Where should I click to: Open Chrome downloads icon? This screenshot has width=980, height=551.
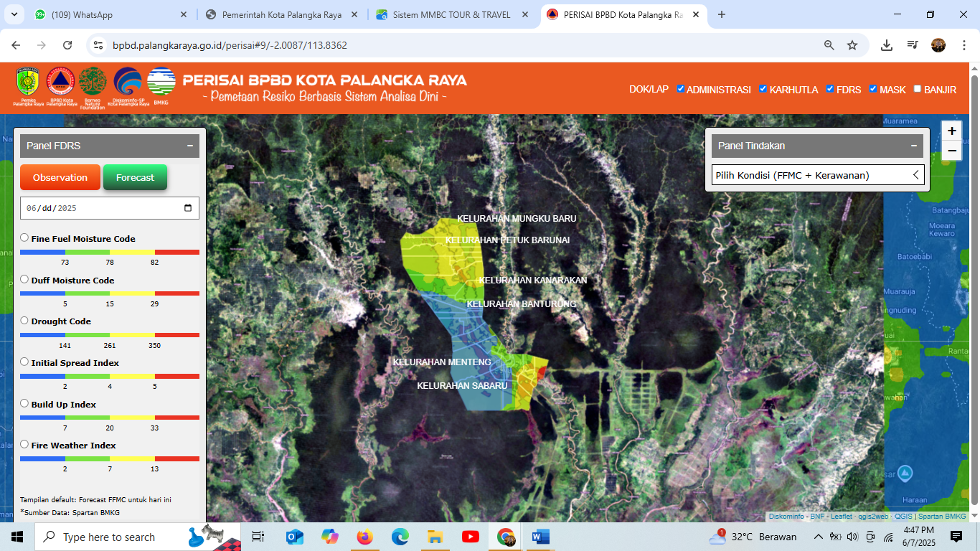click(x=887, y=45)
